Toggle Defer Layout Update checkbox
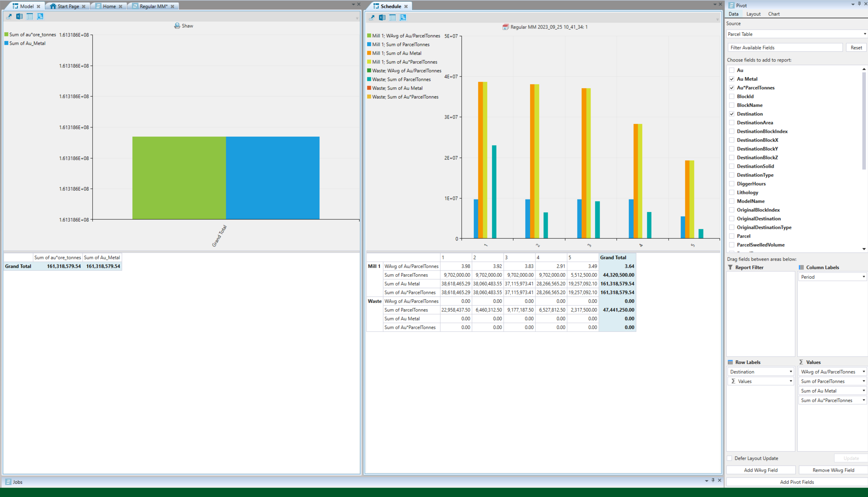Screen dimensions: 868x497 (730, 458)
